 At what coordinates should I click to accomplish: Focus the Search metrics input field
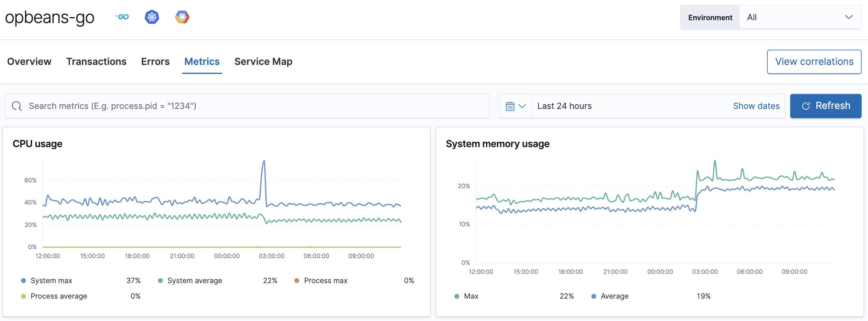tap(253, 106)
